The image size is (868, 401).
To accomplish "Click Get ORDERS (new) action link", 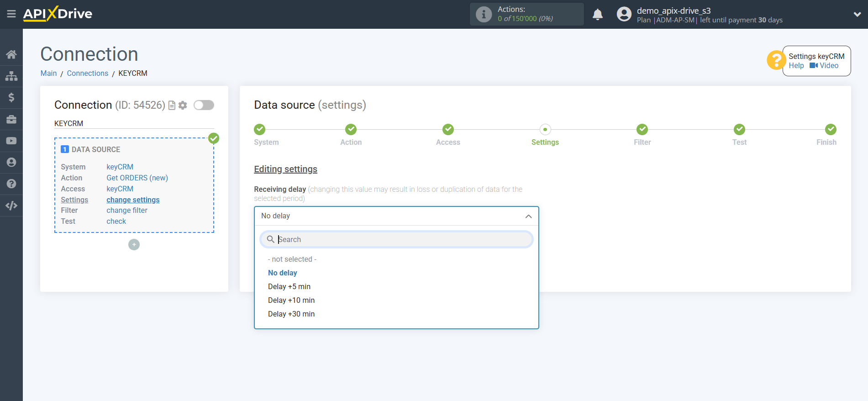I will pos(137,178).
